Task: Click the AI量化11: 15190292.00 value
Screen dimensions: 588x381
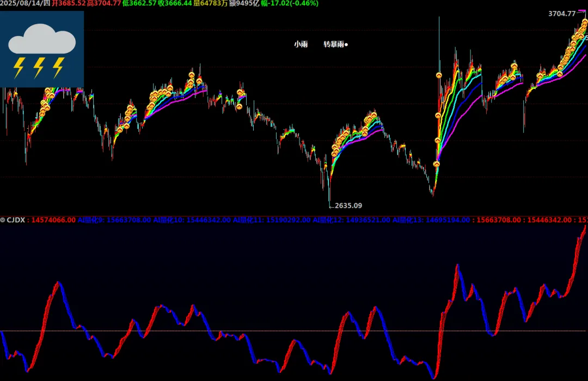Action: [272, 220]
